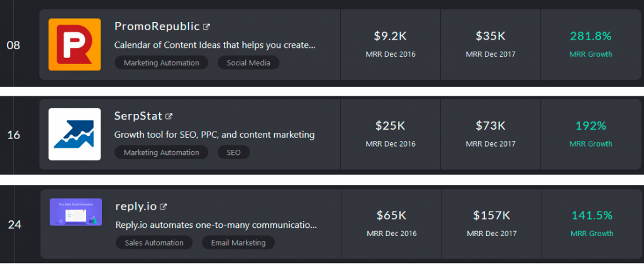Select PromoRepublic's Marketing Automation tag
Screen dimensions: 644x265
coord(161,63)
